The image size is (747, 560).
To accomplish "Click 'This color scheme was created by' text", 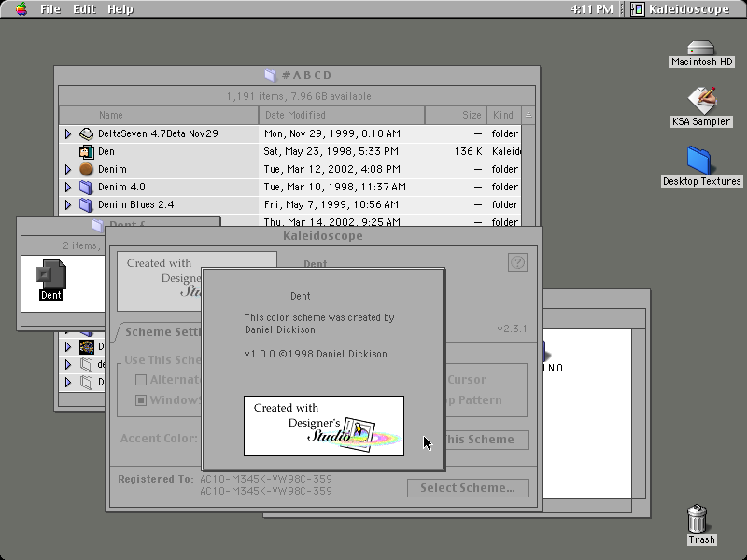I will click(x=319, y=317).
